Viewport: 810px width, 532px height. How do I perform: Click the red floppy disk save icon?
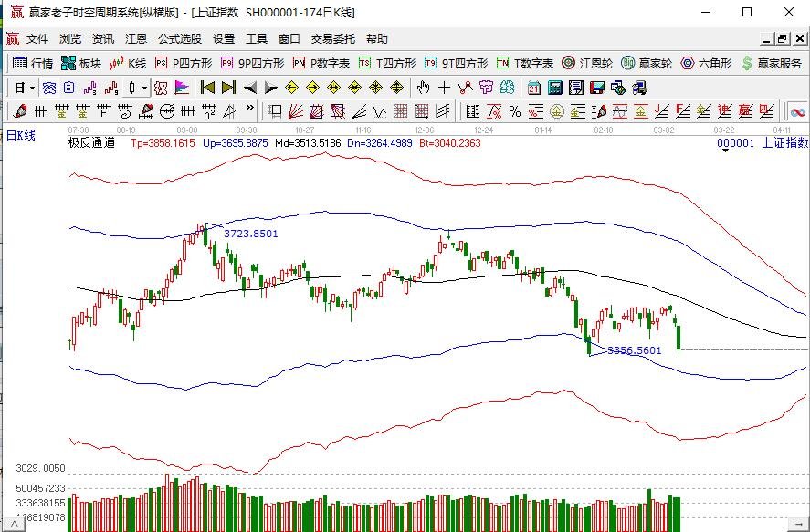597,88
